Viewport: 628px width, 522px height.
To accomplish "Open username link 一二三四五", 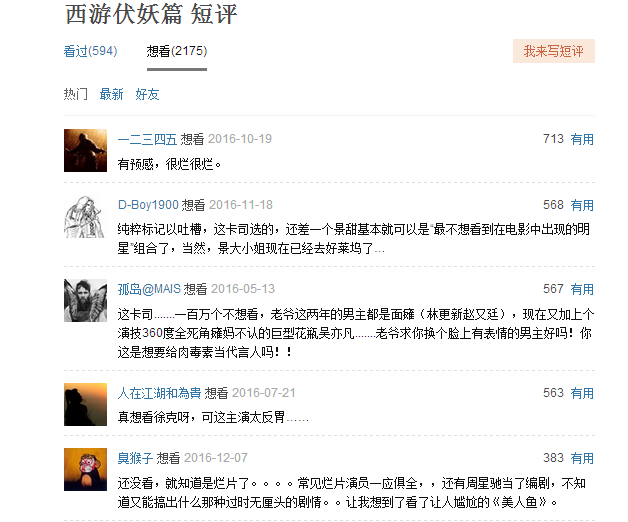I will click(x=147, y=139).
